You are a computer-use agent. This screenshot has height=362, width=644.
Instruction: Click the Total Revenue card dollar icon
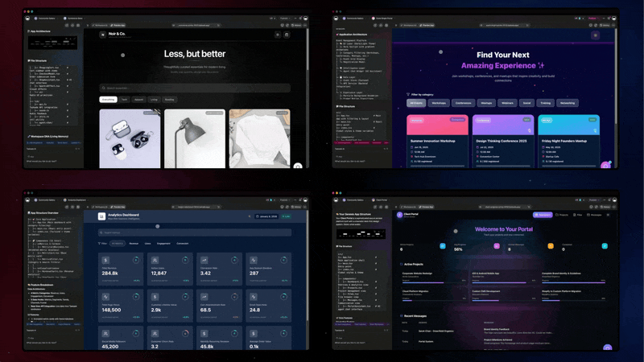click(x=106, y=260)
